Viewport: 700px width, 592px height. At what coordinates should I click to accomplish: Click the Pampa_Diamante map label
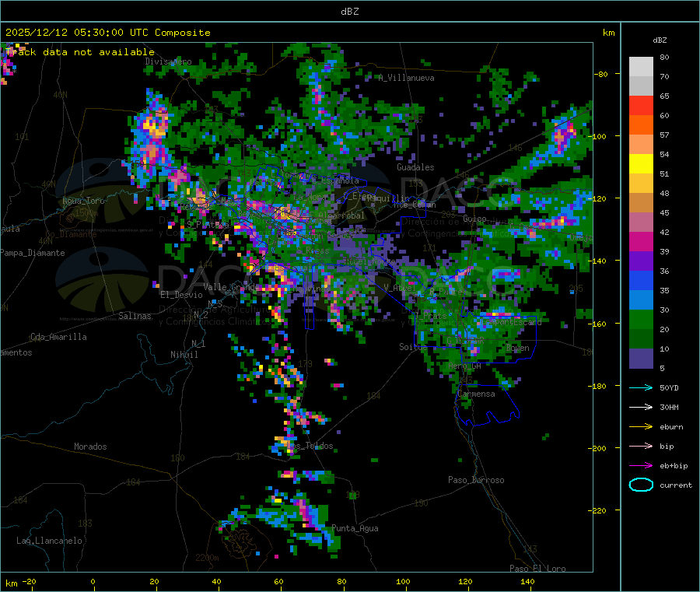[x=32, y=253]
